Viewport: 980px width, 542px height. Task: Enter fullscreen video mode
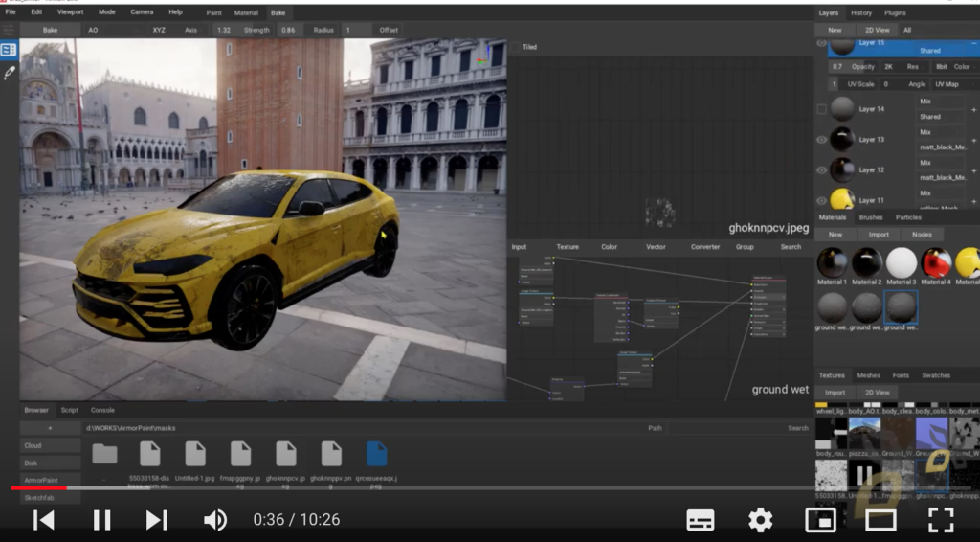coord(941,519)
